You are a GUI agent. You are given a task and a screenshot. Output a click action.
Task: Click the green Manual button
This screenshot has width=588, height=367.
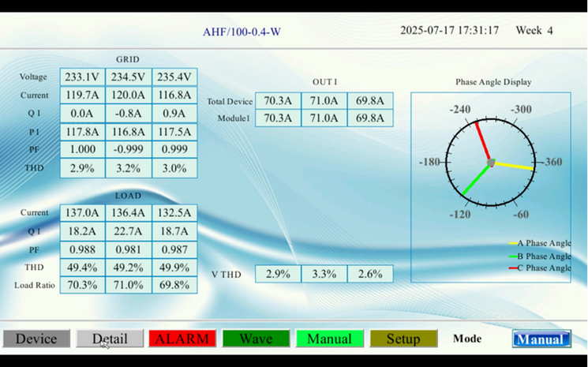(330, 339)
